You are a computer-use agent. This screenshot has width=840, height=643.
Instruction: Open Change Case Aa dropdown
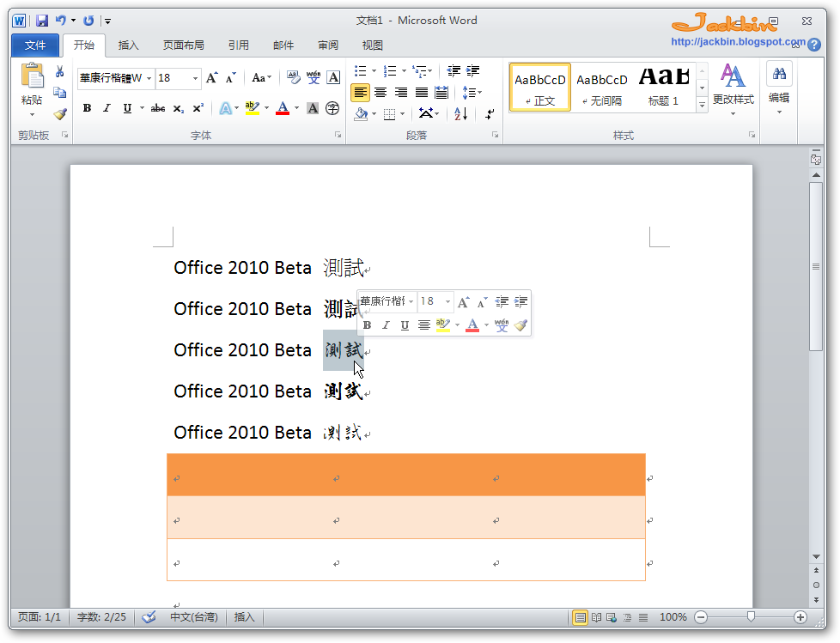coord(262,78)
